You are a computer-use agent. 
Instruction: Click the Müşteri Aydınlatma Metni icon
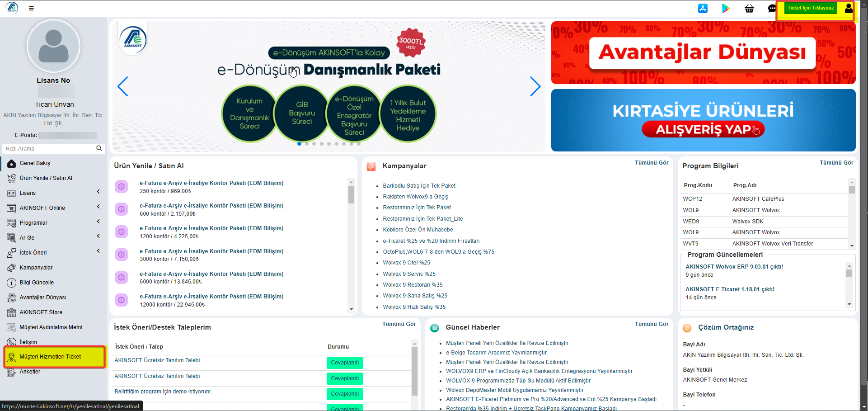(12, 327)
